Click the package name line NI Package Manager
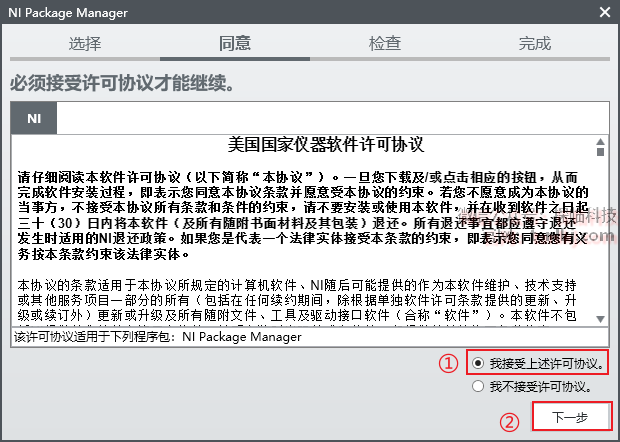The width and height of the screenshot is (620, 442). point(242,337)
